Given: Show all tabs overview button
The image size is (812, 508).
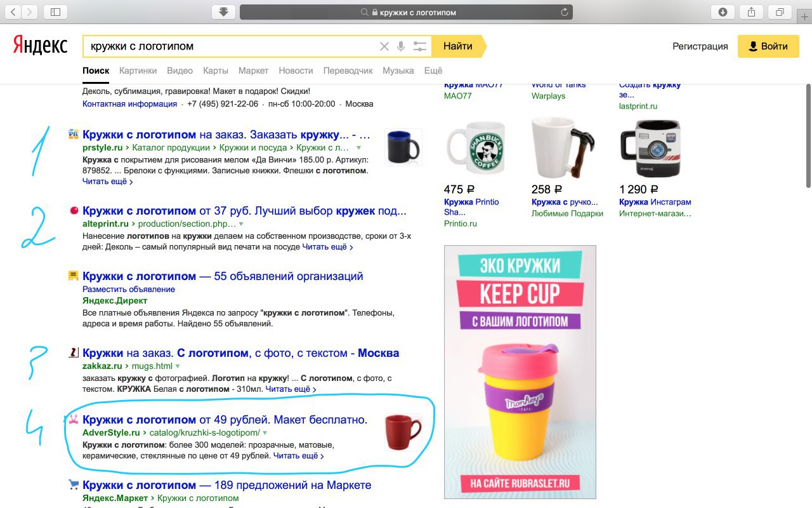Looking at the screenshot, I should click(780, 12).
